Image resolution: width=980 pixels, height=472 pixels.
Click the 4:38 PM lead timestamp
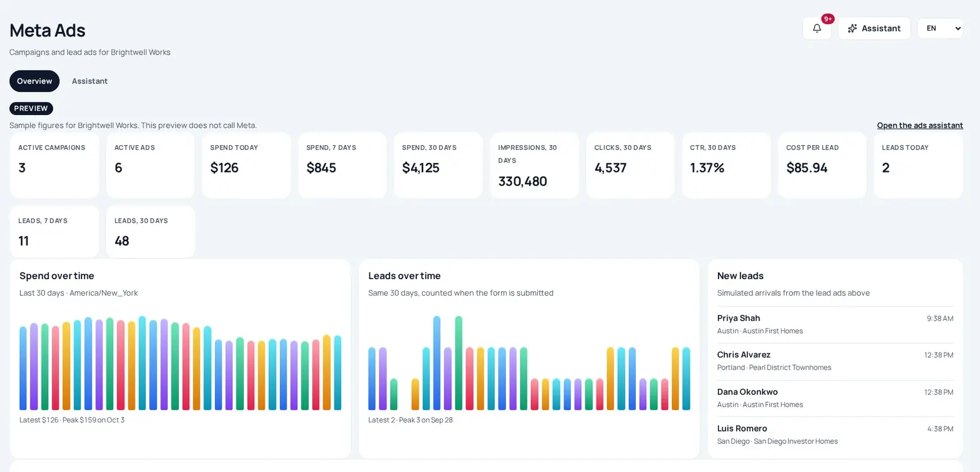point(940,429)
